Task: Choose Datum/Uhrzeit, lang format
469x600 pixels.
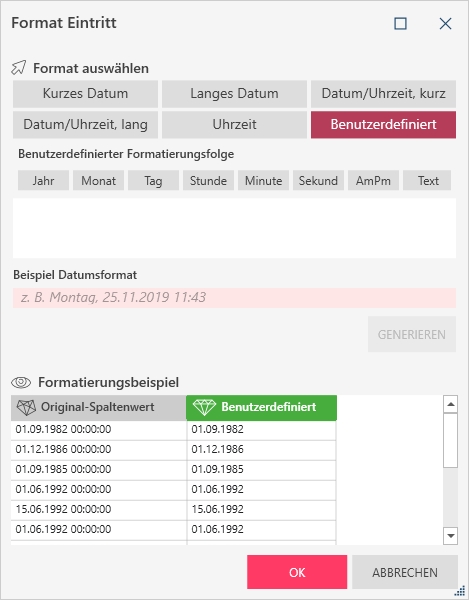Action: click(x=85, y=125)
